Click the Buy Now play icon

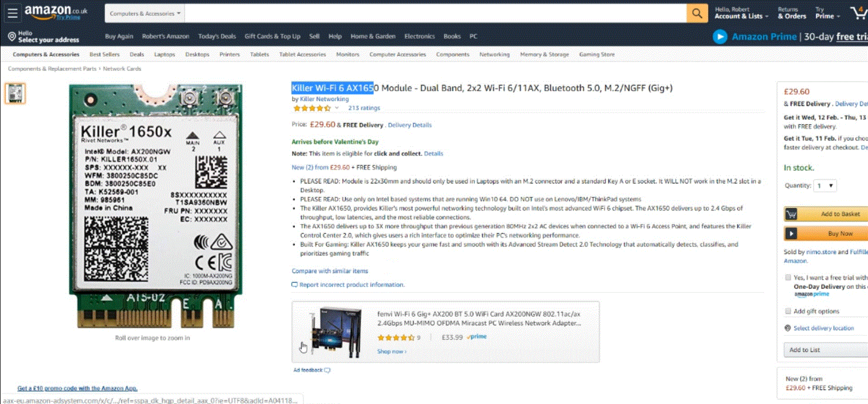click(791, 233)
